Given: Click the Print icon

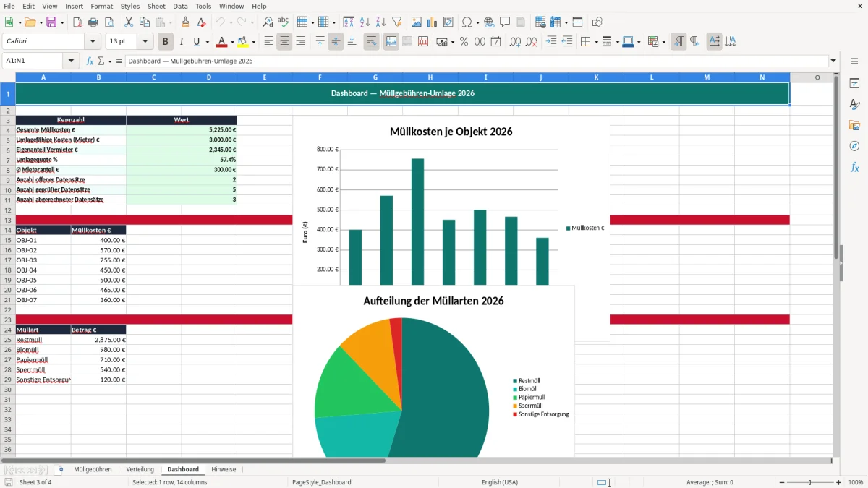Looking at the screenshot, I should click(x=93, y=22).
